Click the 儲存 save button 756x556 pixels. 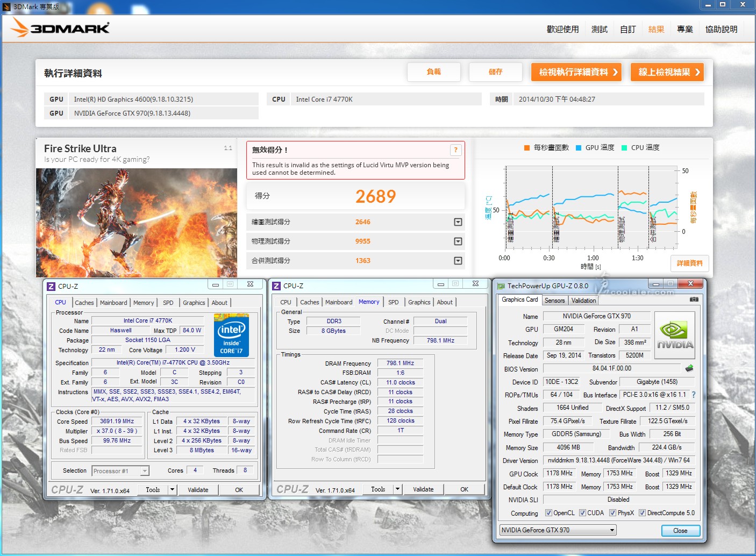(x=496, y=72)
